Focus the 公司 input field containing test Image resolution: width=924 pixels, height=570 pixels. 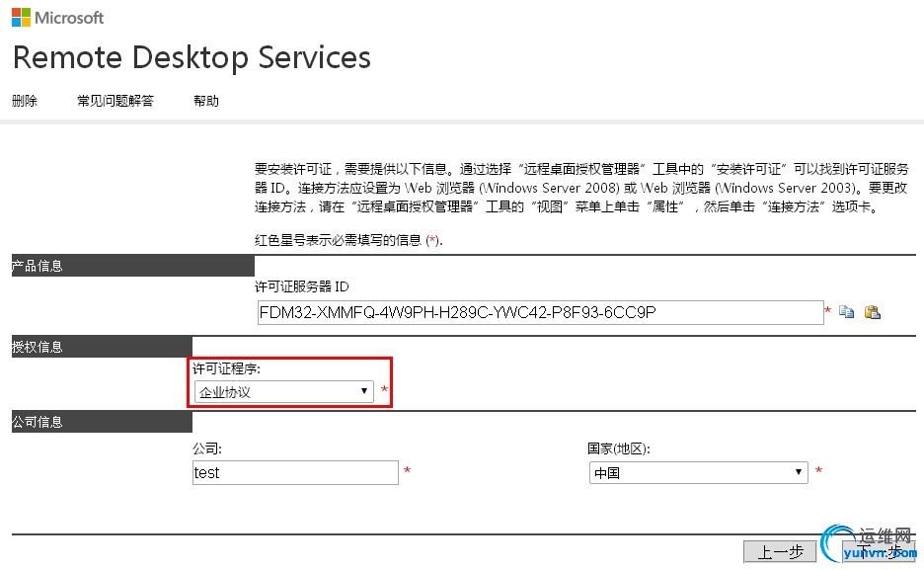[295, 473]
